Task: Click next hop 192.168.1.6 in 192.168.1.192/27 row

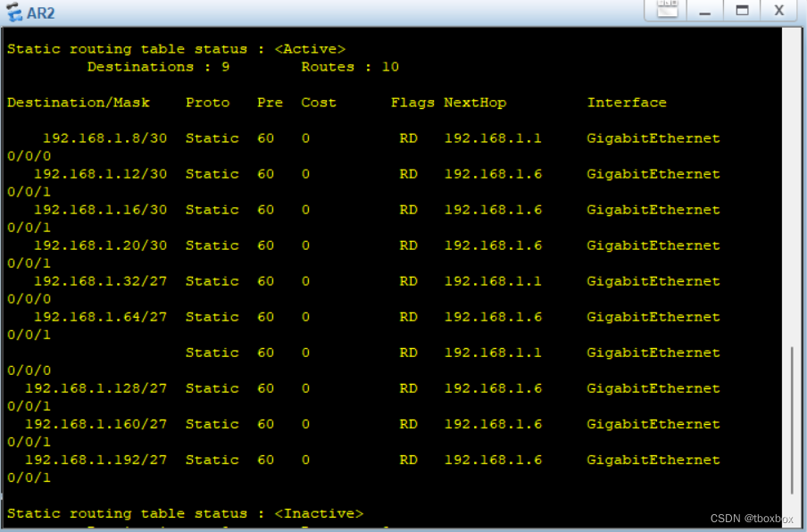Action: click(493, 460)
